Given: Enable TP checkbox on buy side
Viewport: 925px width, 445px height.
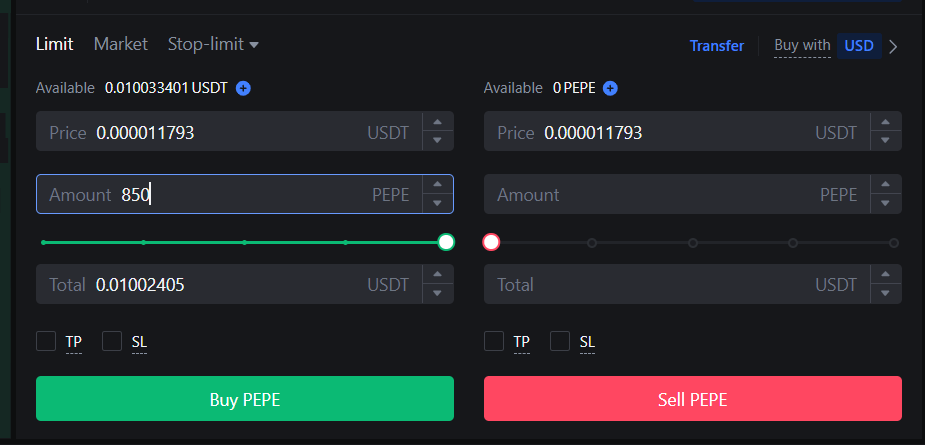Looking at the screenshot, I should click(x=46, y=341).
